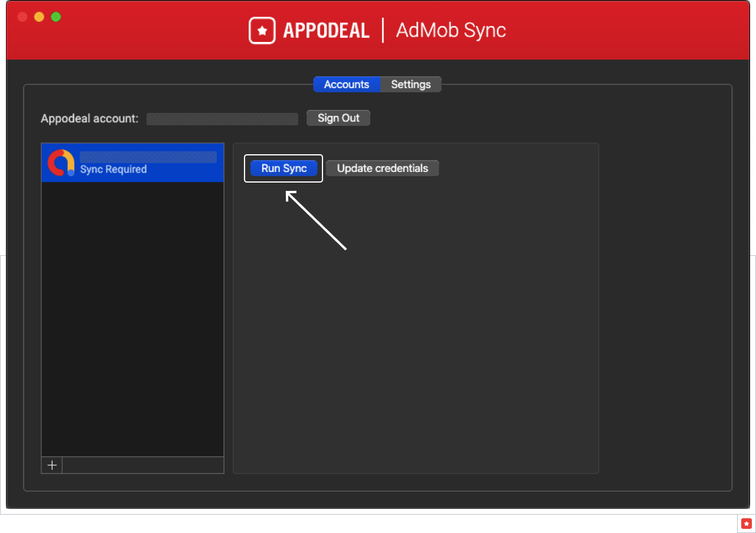756x533 pixels.
Task: Switch to the Accounts tab
Action: coord(347,84)
